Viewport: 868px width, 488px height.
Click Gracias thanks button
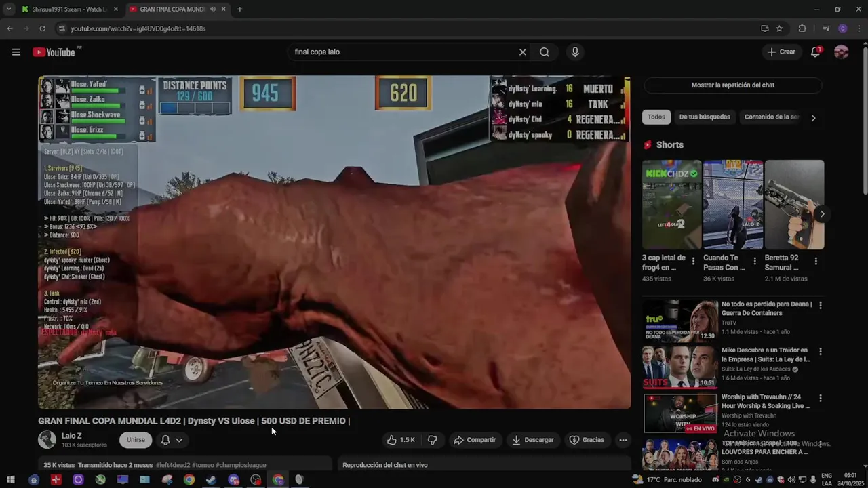pos(587,440)
